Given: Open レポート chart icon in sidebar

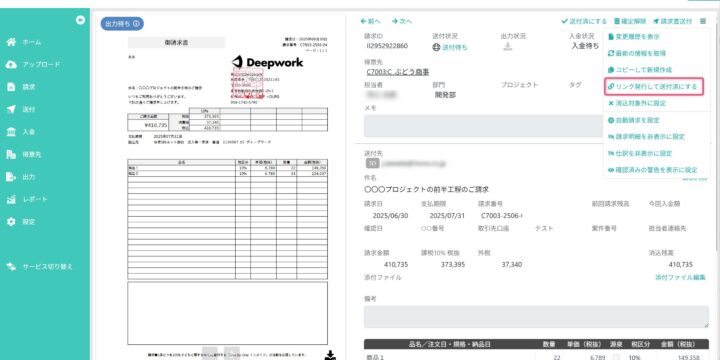Looking at the screenshot, I should click(11, 199).
